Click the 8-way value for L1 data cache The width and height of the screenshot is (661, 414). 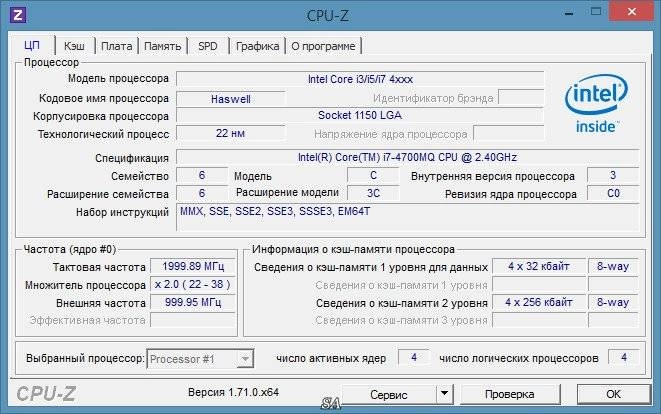point(613,266)
